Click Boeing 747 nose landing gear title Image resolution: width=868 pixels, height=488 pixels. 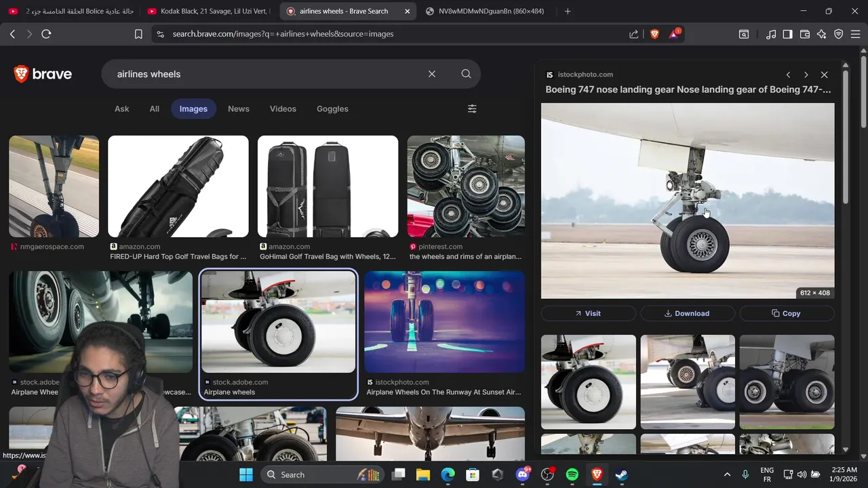(x=688, y=89)
